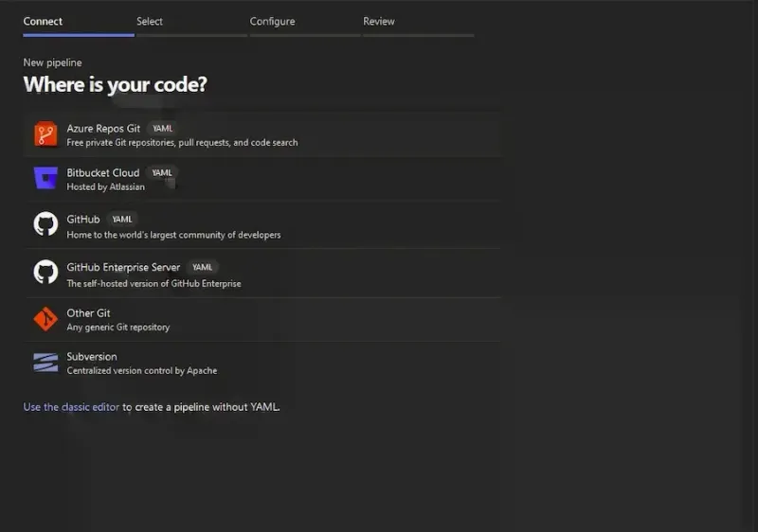Click YAML badge beside GitHub Enterprise Server
Viewport: 758px width, 532px height.
click(203, 268)
